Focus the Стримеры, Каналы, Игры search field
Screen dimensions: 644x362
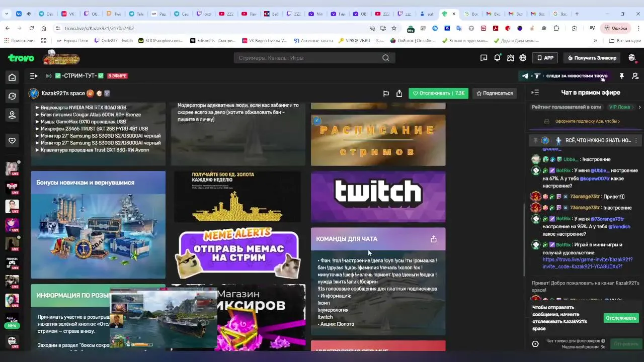[314, 58]
